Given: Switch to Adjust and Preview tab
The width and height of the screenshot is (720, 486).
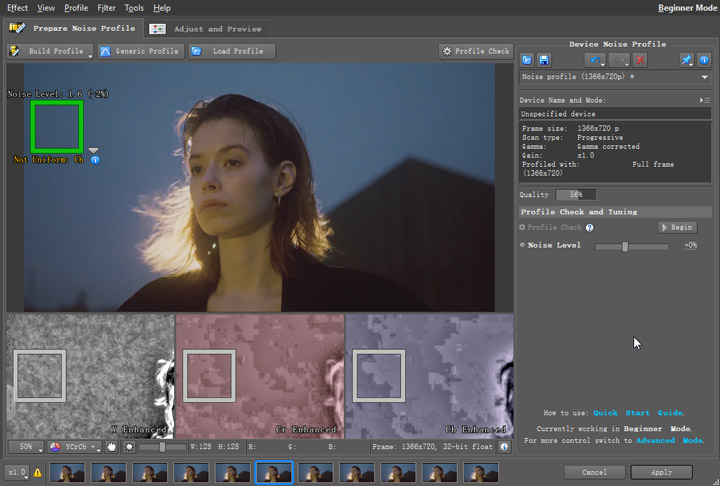Looking at the screenshot, I should point(208,28).
